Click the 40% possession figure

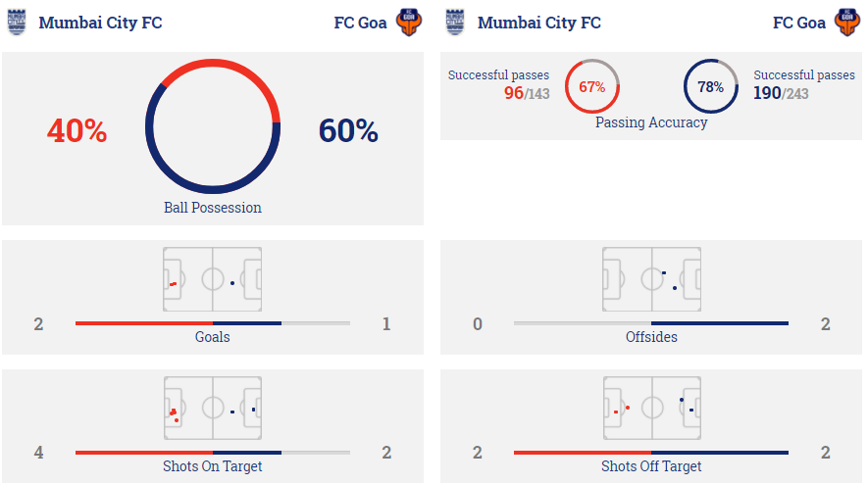(x=77, y=131)
